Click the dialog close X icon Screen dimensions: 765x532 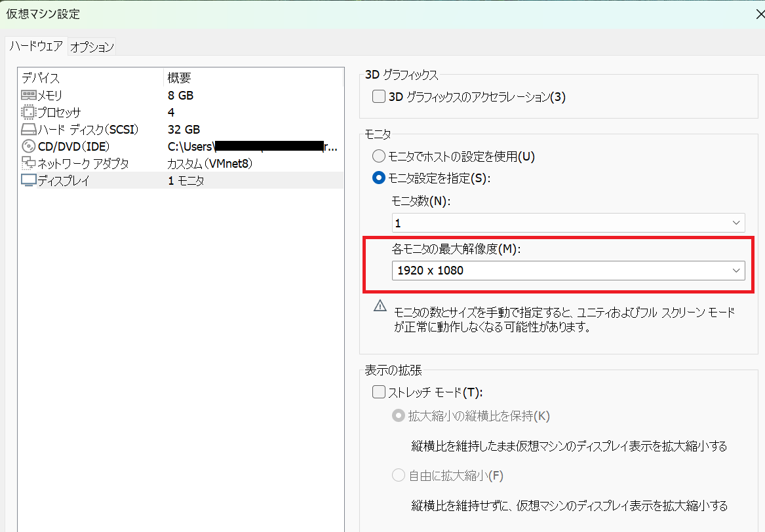760,13
